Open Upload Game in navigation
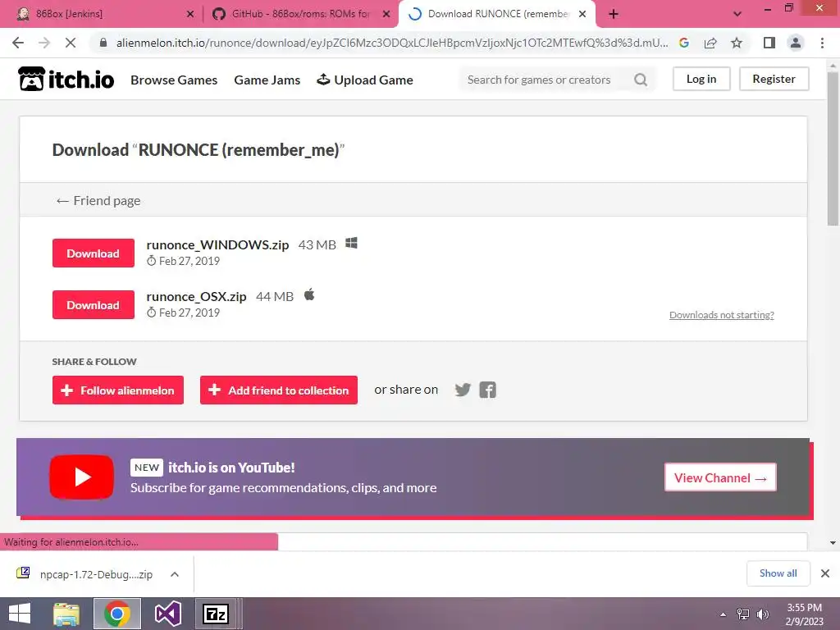840x630 pixels. 365,80
